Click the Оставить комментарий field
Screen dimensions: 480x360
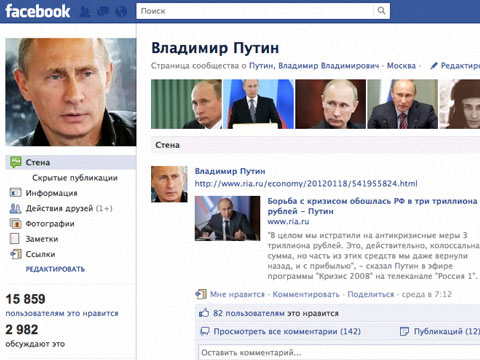tap(339, 352)
